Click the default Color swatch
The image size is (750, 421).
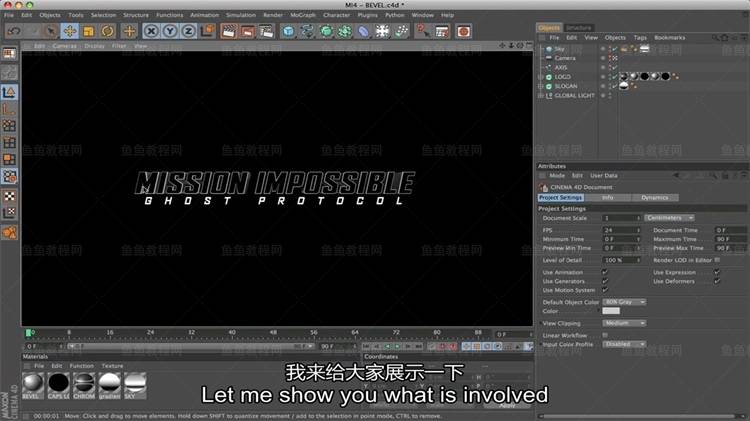(611, 311)
